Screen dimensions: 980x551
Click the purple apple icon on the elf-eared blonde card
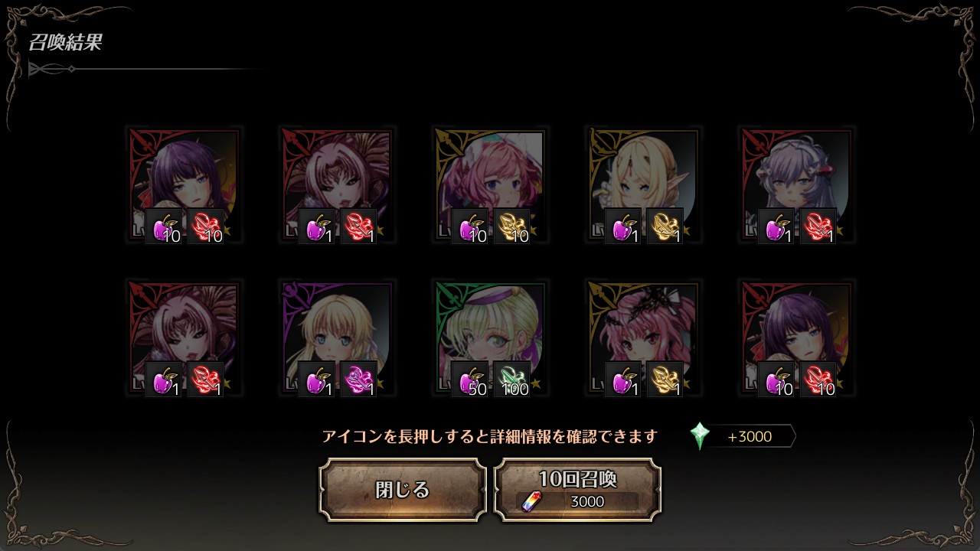[623, 227]
